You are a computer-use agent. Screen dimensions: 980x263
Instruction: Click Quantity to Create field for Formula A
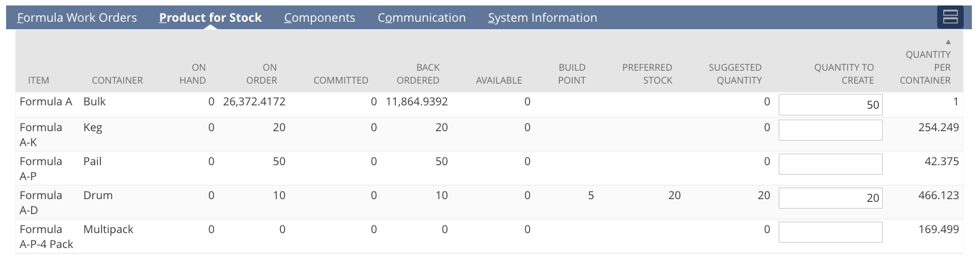point(830,105)
